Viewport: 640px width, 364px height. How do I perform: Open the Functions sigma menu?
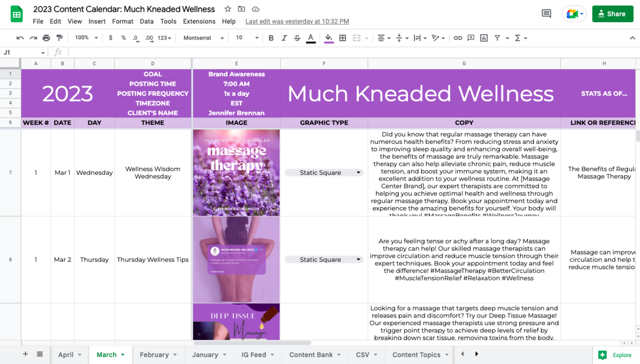tap(521, 38)
